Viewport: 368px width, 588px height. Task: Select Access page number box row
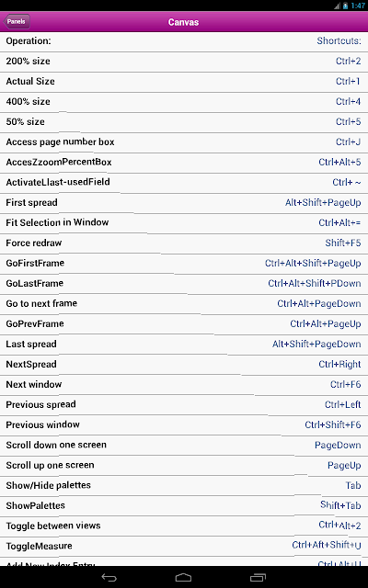coord(184,143)
